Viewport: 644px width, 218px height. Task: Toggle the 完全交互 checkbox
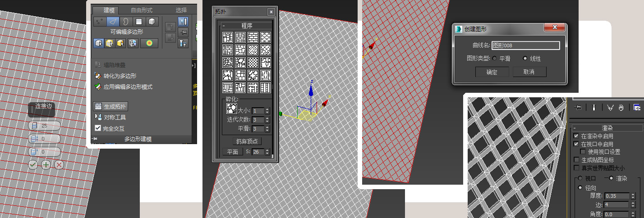[x=98, y=128]
